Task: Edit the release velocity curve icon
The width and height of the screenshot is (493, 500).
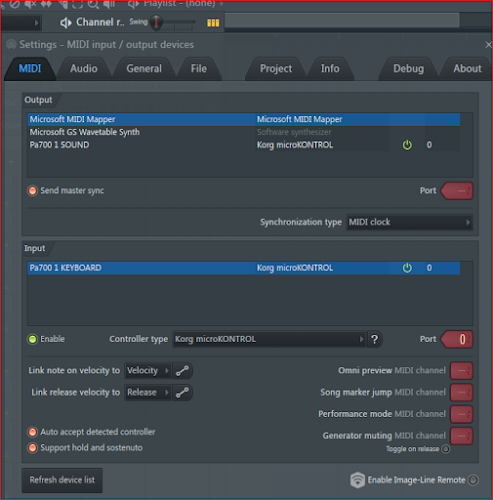Action: [x=182, y=392]
